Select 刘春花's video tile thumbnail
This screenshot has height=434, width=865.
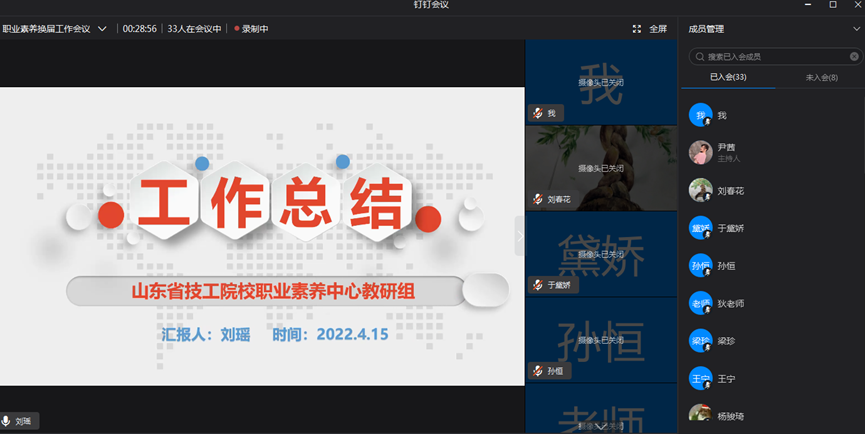click(x=601, y=168)
